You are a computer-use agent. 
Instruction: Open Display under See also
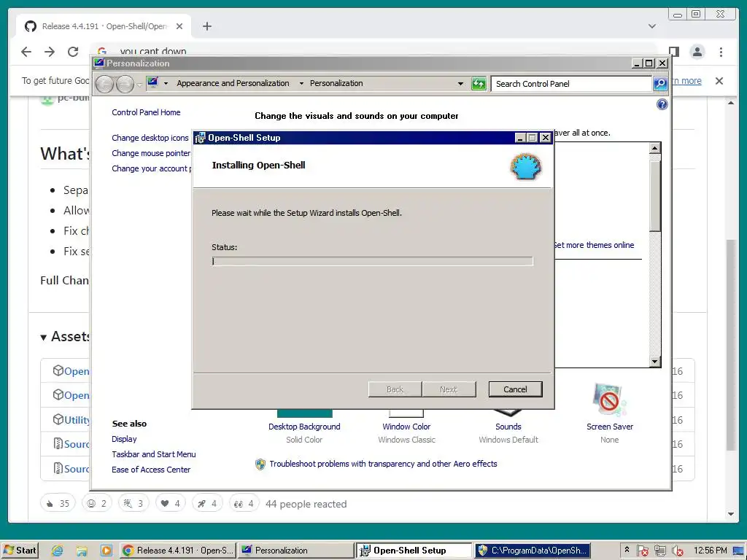click(124, 438)
